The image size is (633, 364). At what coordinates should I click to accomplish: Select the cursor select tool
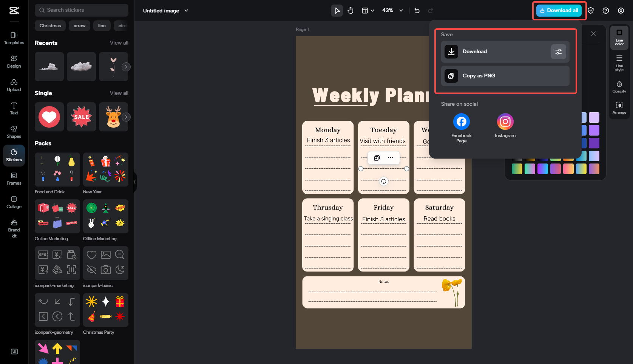point(337,11)
